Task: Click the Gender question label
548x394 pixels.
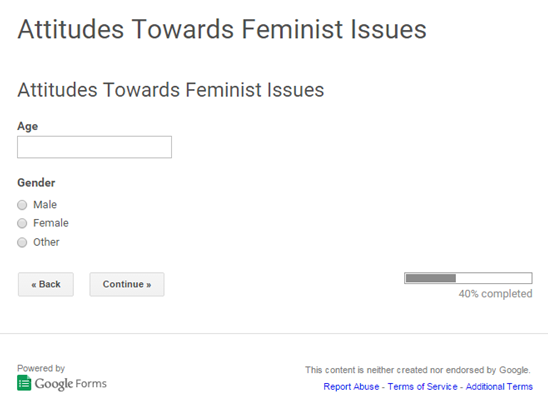Action: pos(36,182)
